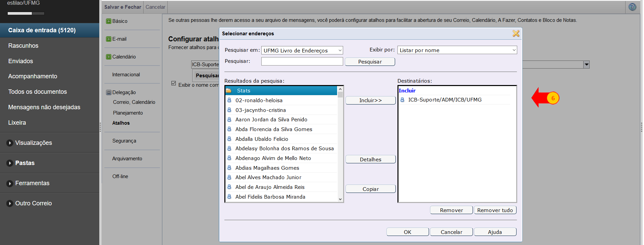Click the Stats folder icon
The image size is (644, 245).
click(229, 91)
